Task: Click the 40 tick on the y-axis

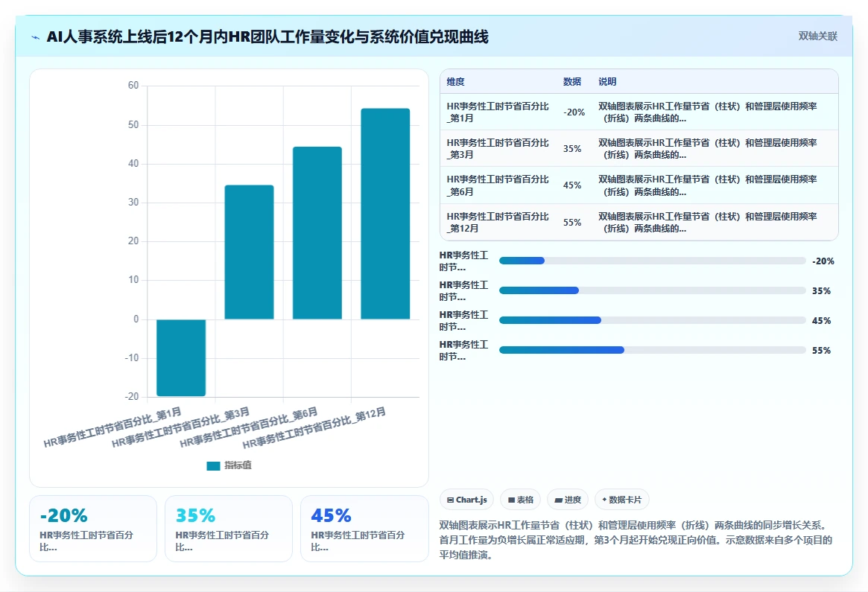Action: (x=133, y=163)
